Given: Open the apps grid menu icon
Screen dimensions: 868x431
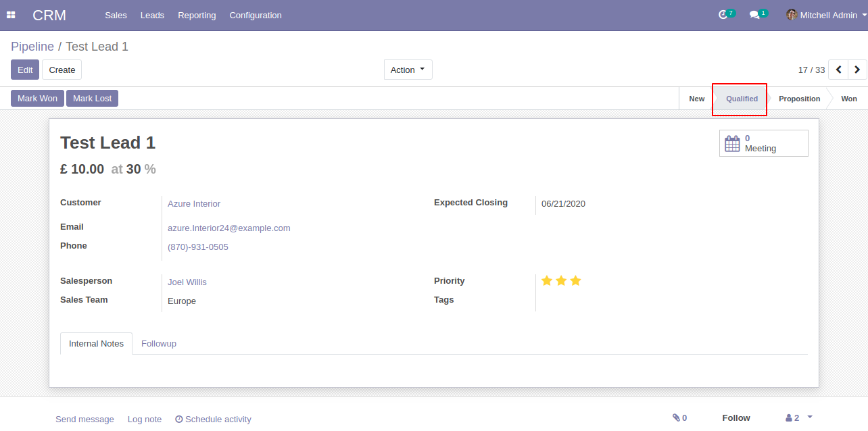Looking at the screenshot, I should [x=11, y=15].
